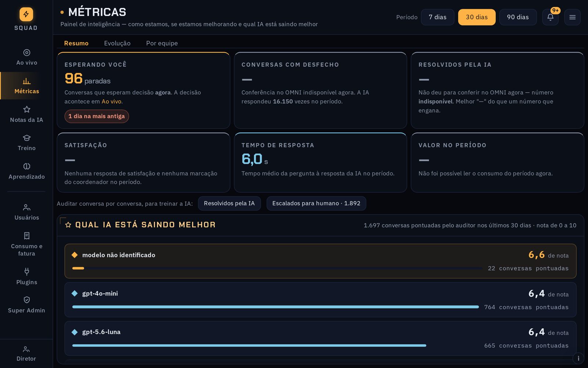Image resolution: width=588 pixels, height=368 pixels.
Task: Open the Plugins plug icon
Action: [26, 272]
